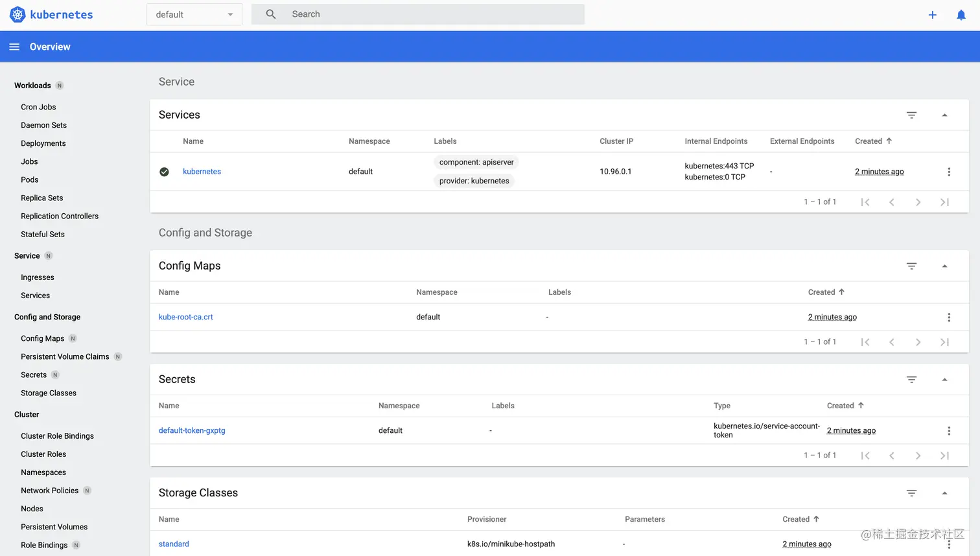Click filter icon in Services card
Image resolution: width=980 pixels, height=556 pixels.
pos(911,115)
